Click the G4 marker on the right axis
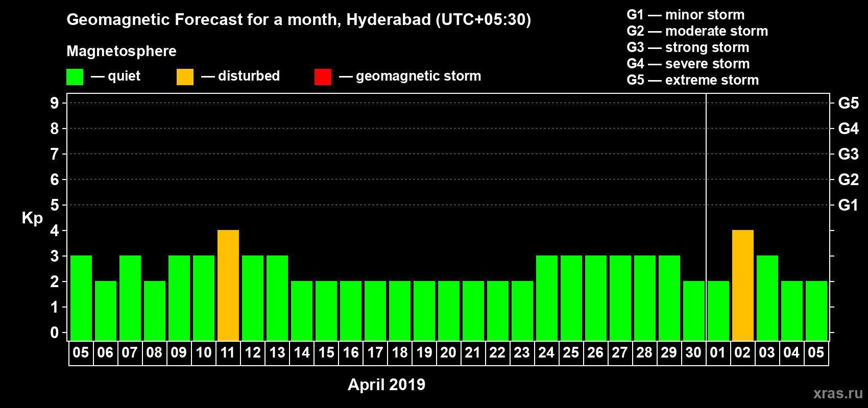This screenshot has width=868, height=408. (x=848, y=129)
